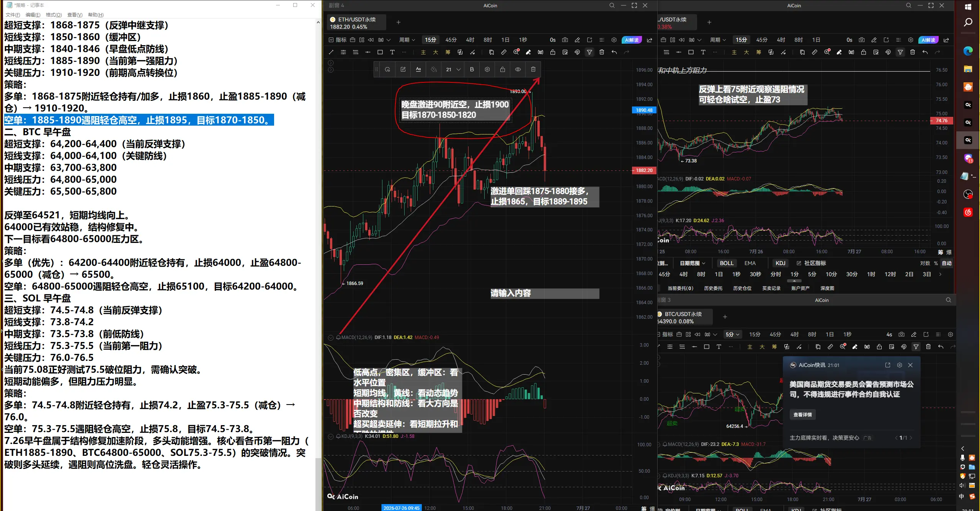Toggle EMA indicator in SOL window

[750, 263]
